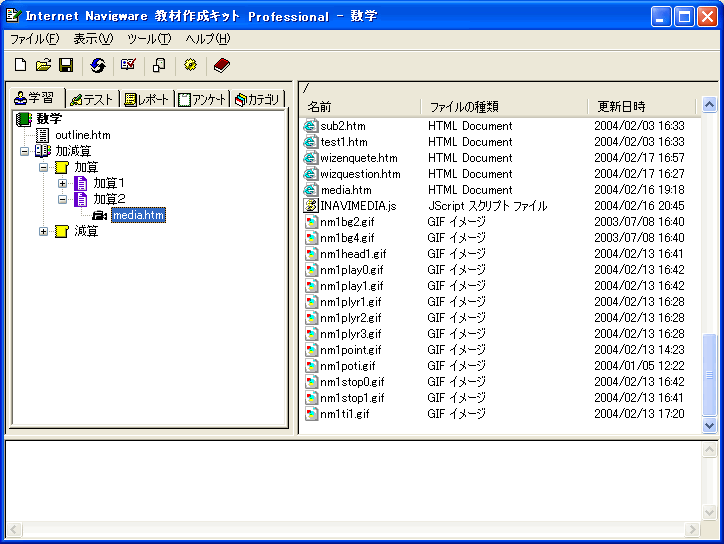Click the yellow folder icon beside 加算
The image size is (724, 544).
[x=62, y=167]
